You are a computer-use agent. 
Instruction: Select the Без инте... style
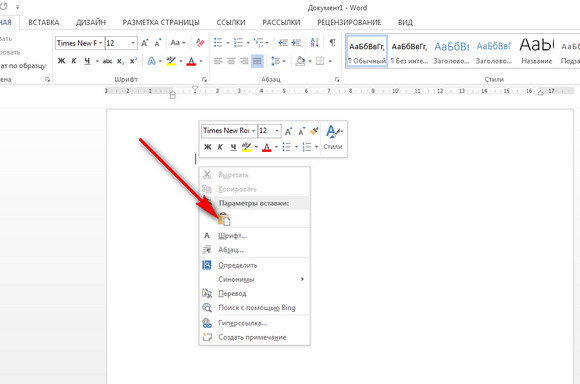click(409, 52)
